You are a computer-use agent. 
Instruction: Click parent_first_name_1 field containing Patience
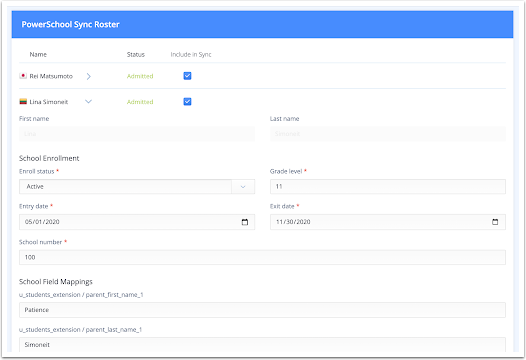click(262, 310)
